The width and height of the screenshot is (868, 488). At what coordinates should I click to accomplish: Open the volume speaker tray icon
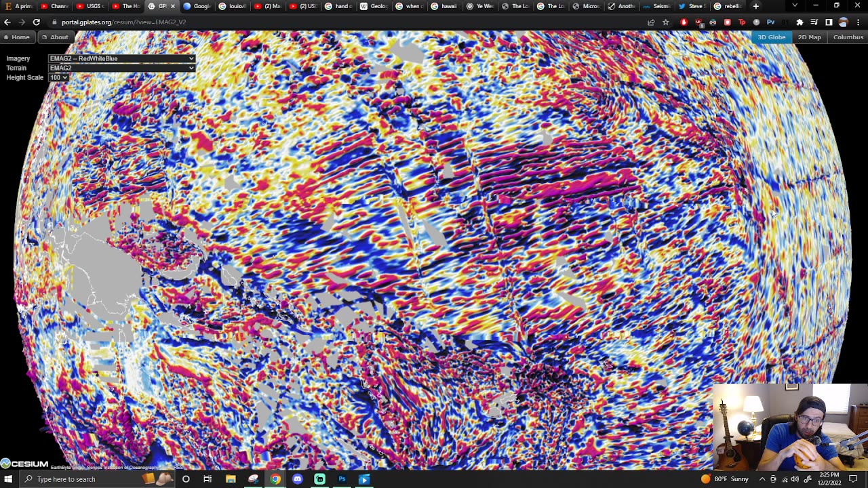pos(795,479)
